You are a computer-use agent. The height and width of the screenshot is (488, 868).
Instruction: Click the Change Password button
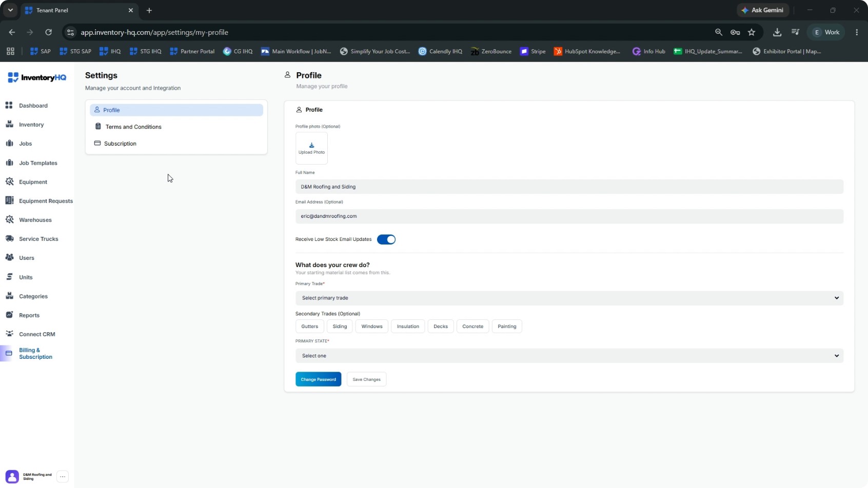[318, 379]
